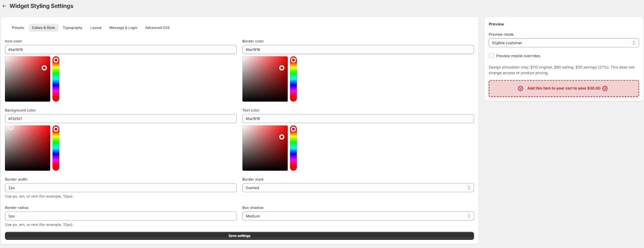Image resolution: width=644 pixels, height=248 pixels.
Task: Click left discount badge icon in preview banner
Action: pyautogui.click(x=521, y=88)
